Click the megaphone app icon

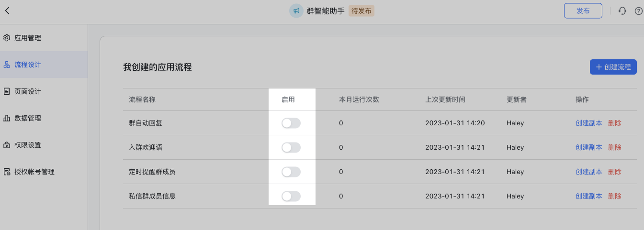pyautogui.click(x=296, y=11)
